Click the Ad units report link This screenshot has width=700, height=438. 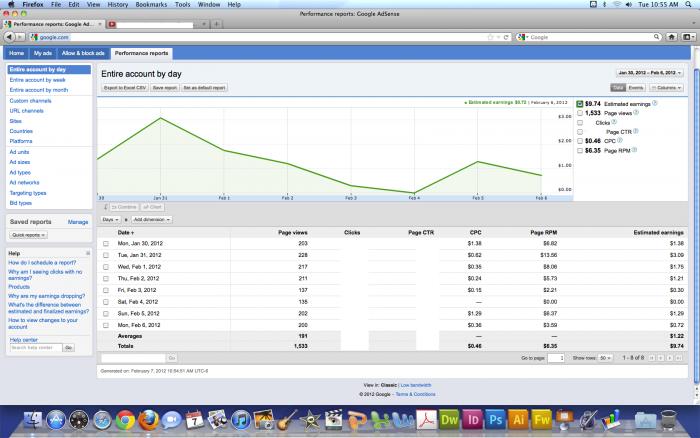(x=19, y=152)
